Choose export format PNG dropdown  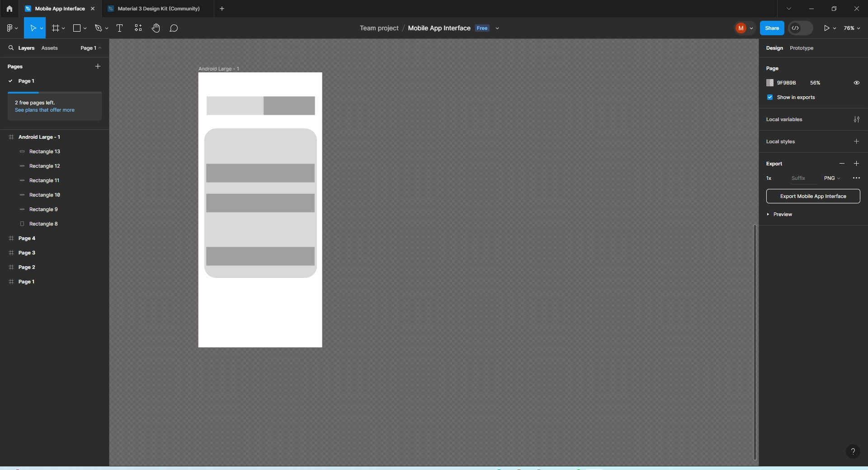832,178
